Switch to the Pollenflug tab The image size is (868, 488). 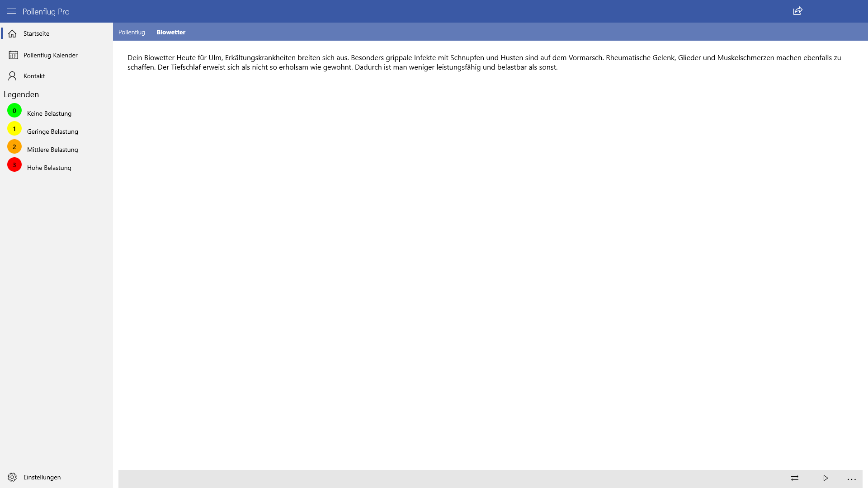coord(132,32)
